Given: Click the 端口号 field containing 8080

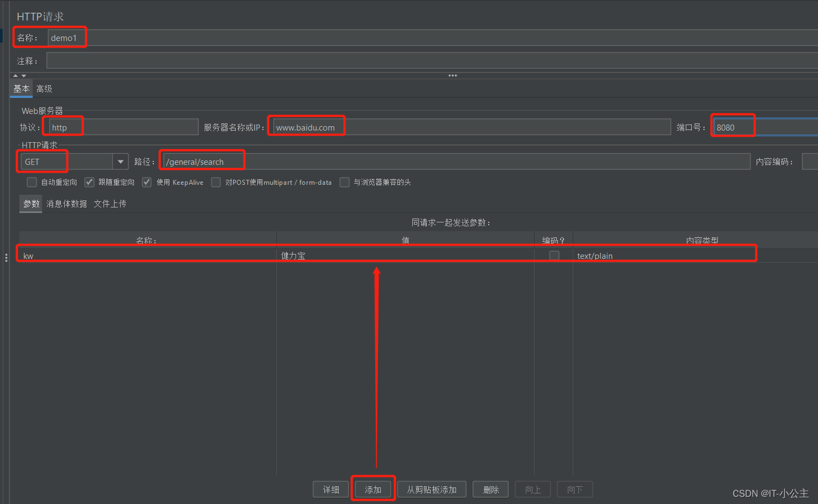Looking at the screenshot, I should pyautogui.click(x=765, y=127).
